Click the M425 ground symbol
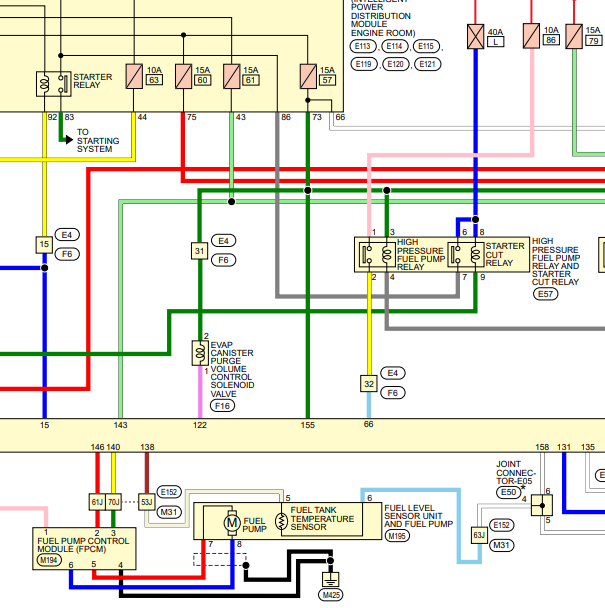 coord(330,580)
